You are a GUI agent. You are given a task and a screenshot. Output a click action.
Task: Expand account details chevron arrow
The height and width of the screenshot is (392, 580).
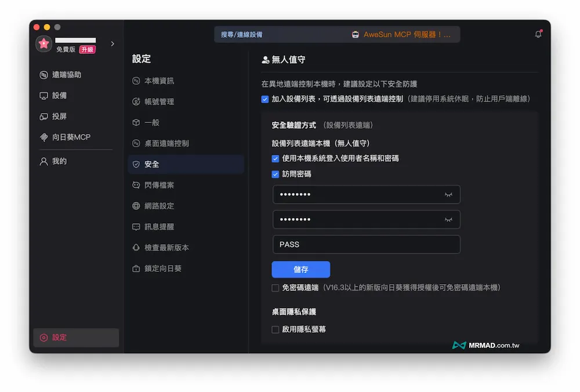pos(113,43)
